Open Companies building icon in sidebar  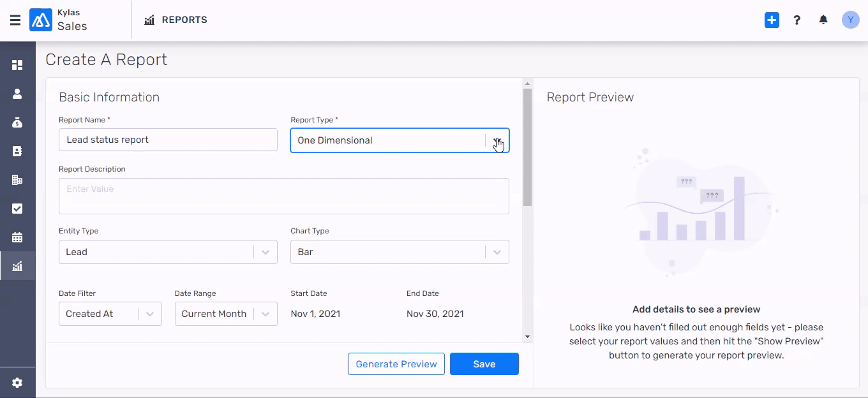coord(17,180)
